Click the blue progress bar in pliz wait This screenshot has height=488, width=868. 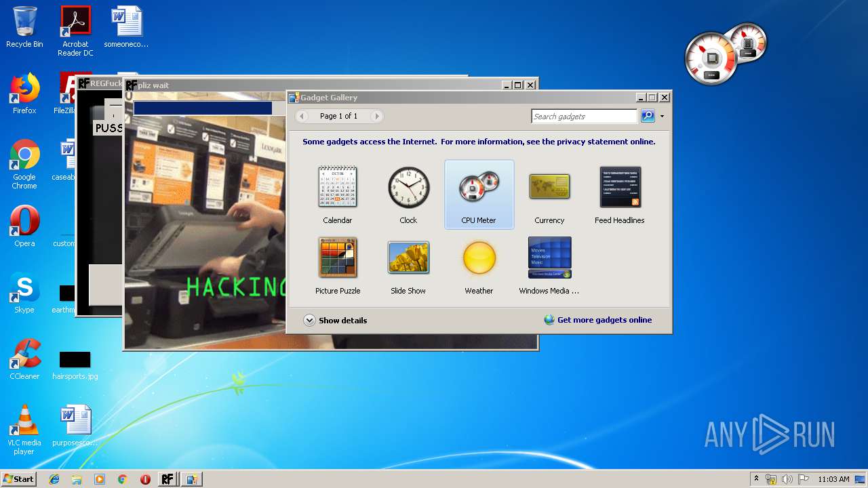point(203,108)
